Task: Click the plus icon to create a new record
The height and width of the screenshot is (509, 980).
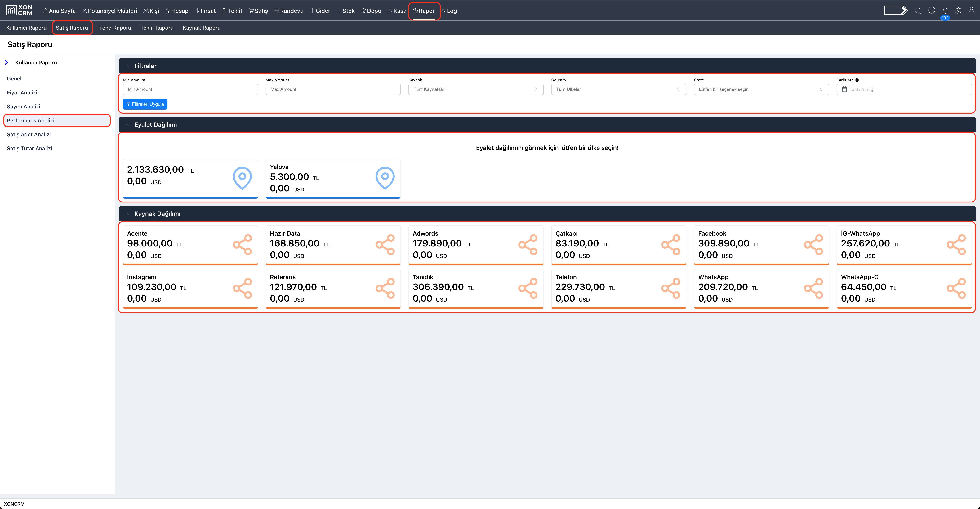Action: coord(932,11)
